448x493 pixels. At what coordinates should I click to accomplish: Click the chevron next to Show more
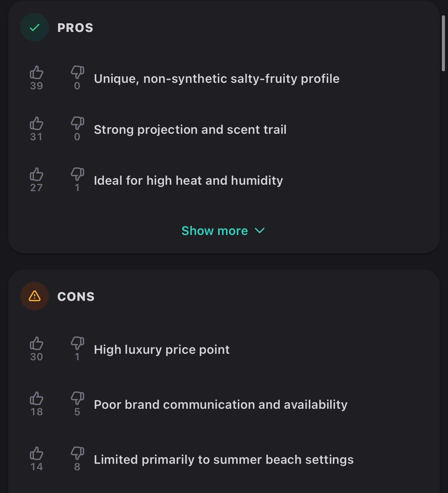point(260,231)
